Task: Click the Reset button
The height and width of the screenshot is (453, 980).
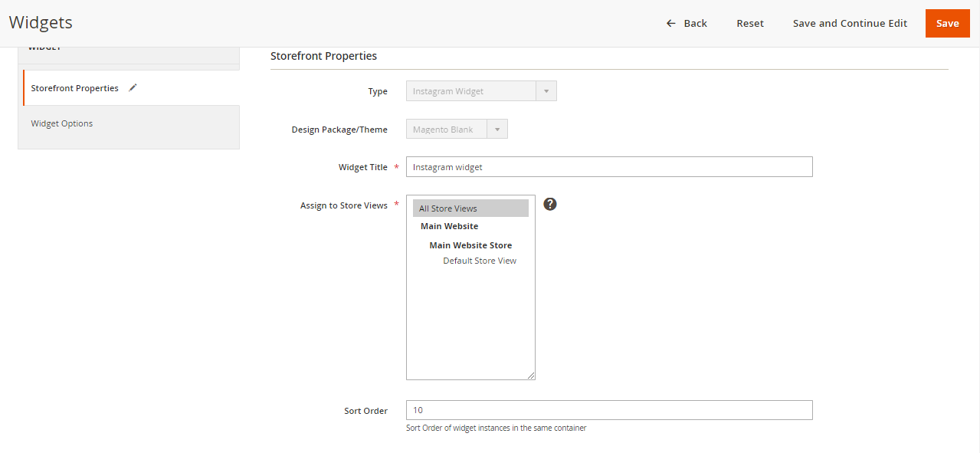Action: click(749, 23)
